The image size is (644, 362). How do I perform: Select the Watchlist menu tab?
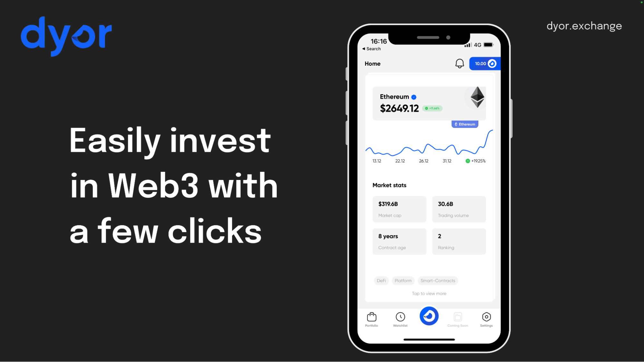pyautogui.click(x=400, y=318)
